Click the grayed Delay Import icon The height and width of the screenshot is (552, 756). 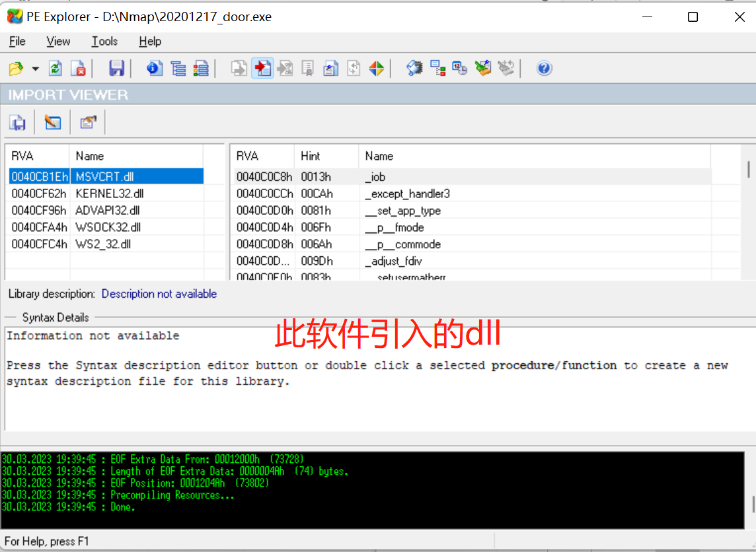point(285,69)
